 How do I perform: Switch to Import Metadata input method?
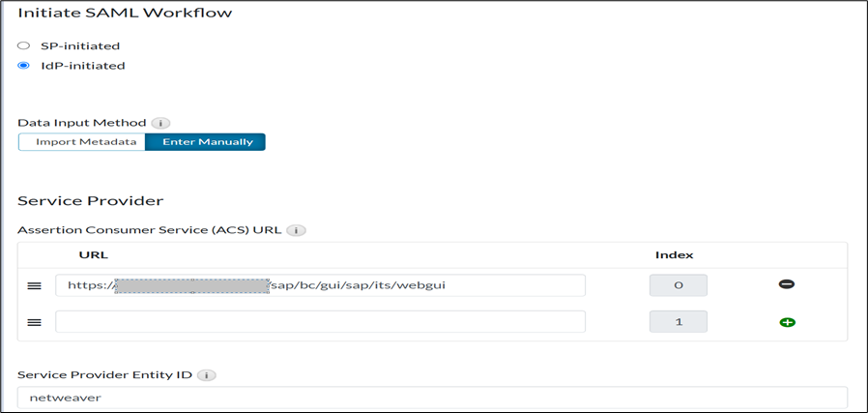pos(81,142)
